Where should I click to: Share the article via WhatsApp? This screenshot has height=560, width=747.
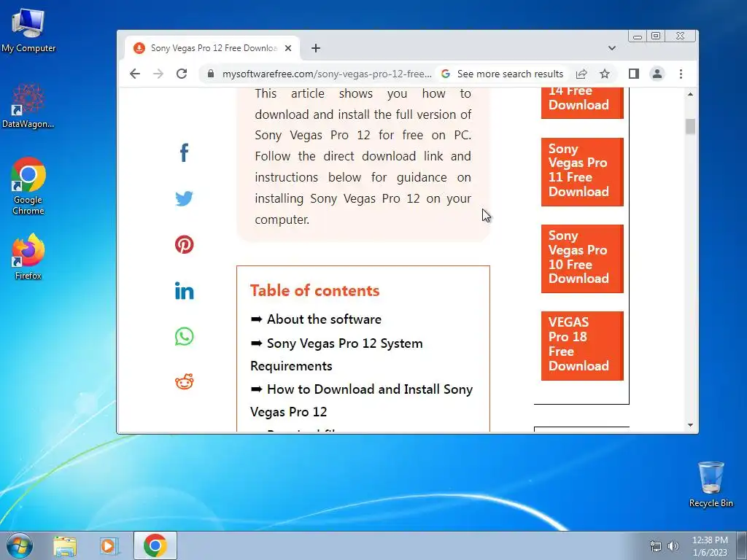coord(184,336)
